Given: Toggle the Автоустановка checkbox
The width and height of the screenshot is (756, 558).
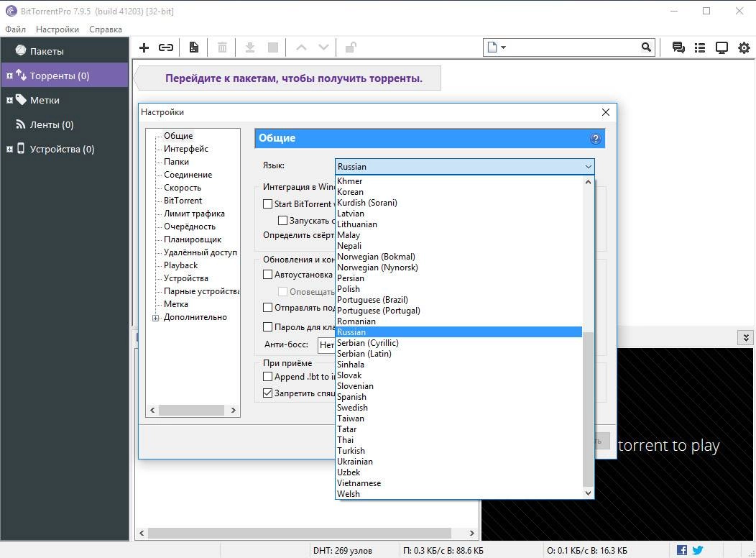Looking at the screenshot, I should click(x=267, y=275).
